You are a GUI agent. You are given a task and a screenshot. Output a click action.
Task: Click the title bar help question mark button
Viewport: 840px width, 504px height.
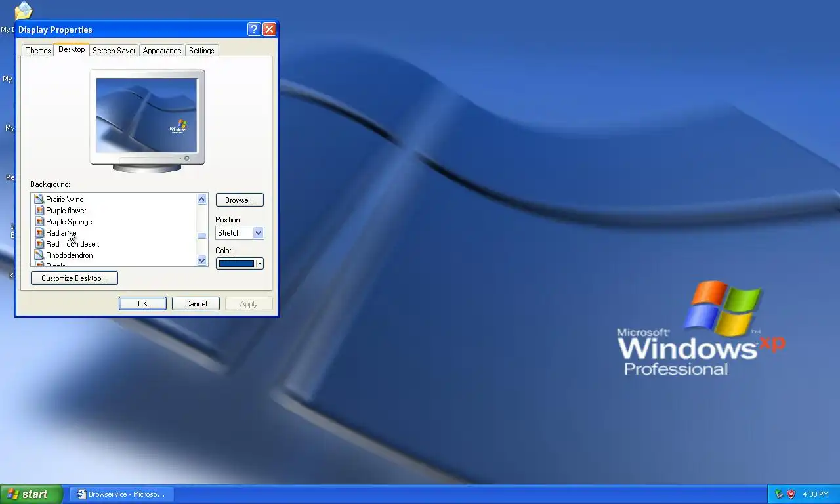254,30
